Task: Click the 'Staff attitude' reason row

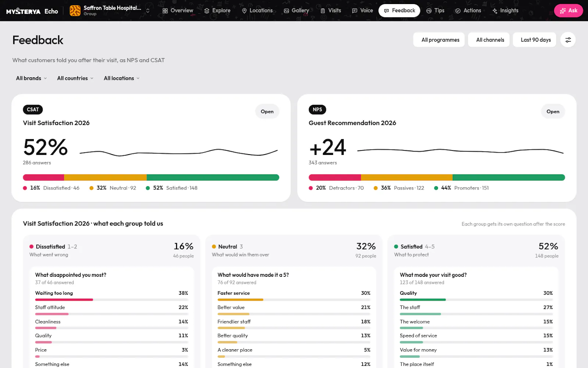Action: click(111, 310)
